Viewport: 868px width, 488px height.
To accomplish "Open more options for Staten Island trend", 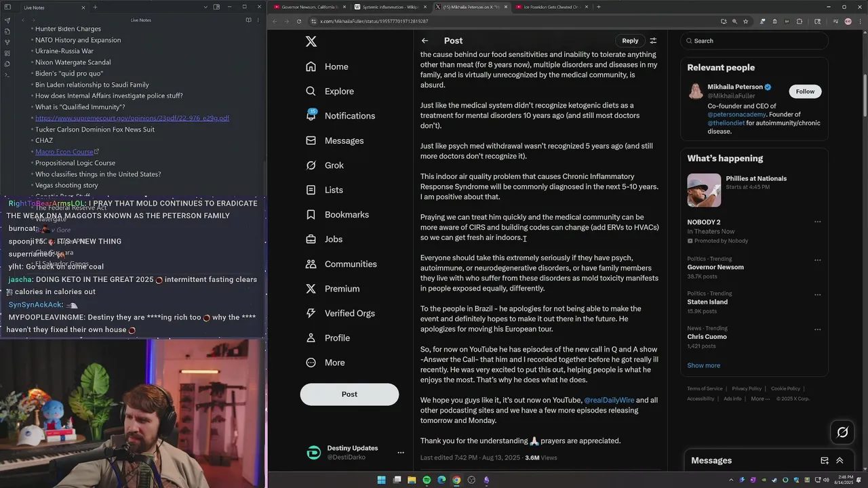I will pyautogui.click(x=817, y=294).
